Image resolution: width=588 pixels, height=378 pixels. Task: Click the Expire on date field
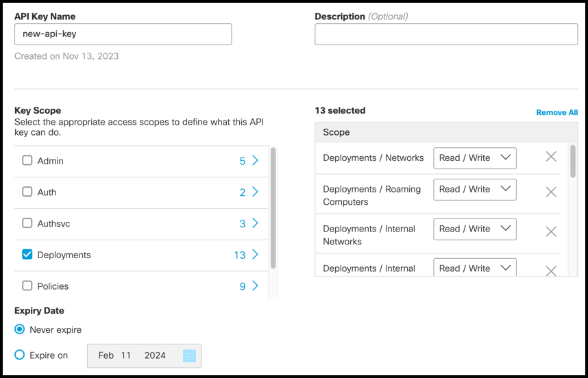tap(144, 355)
